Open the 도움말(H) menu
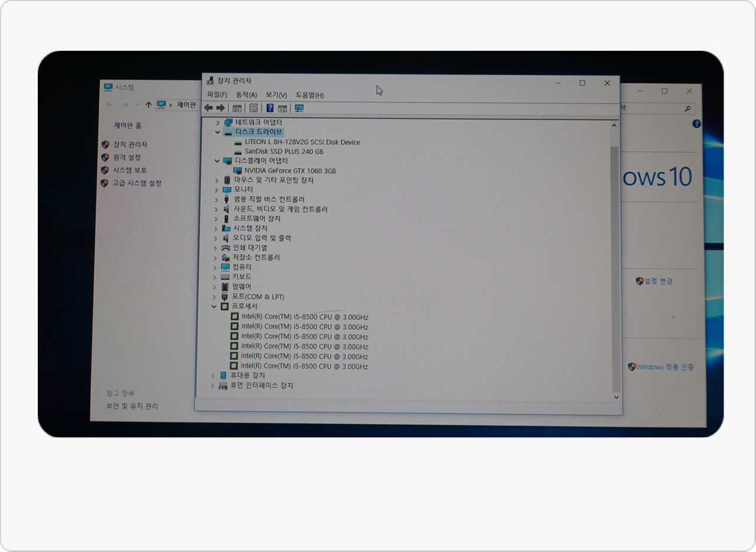756x552 pixels. pyautogui.click(x=309, y=95)
